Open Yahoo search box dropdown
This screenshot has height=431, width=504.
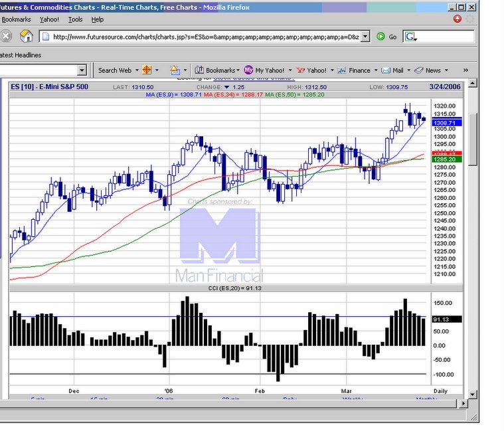click(x=82, y=70)
